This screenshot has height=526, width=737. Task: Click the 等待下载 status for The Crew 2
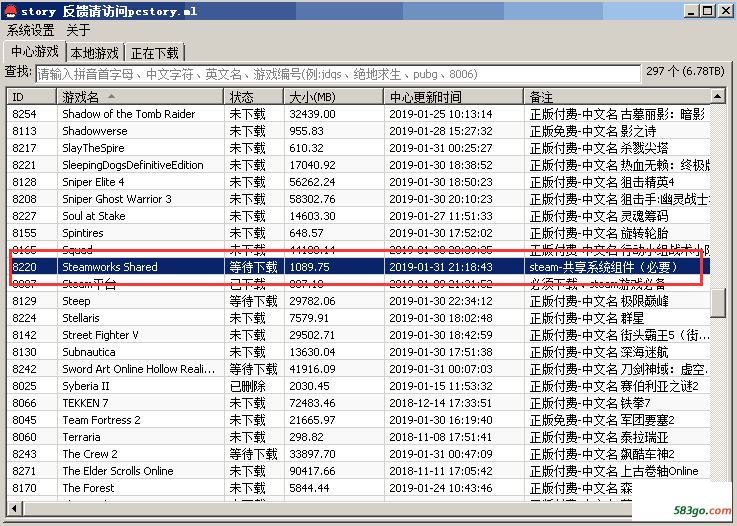click(253, 454)
